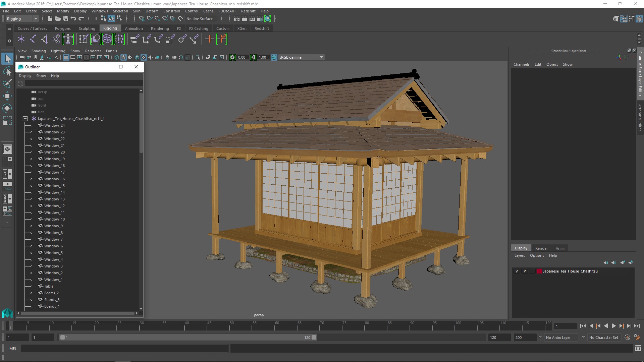The width and height of the screenshot is (644, 362).
Task: Click the Save scene icon
Action: (x=66, y=19)
